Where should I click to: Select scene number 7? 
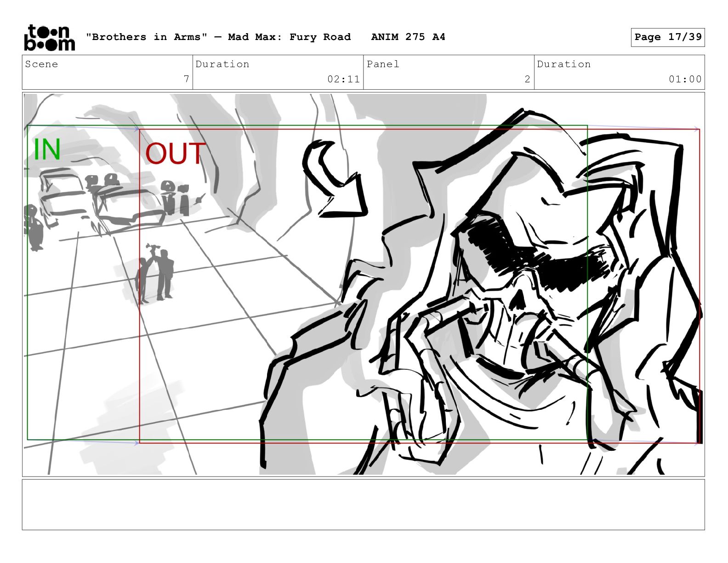pyautogui.click(x=186, y=79)
